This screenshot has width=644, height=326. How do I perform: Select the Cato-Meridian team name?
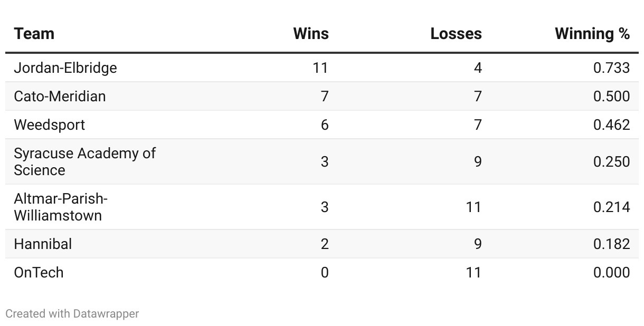[x=60, y=97]
